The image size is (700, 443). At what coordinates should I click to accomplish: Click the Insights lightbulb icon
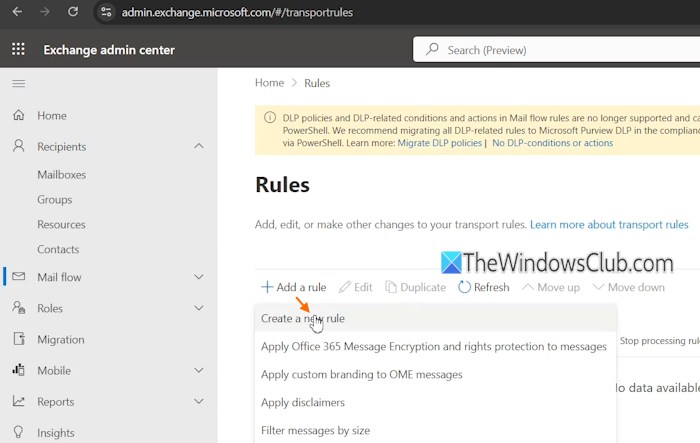(19, 432)
